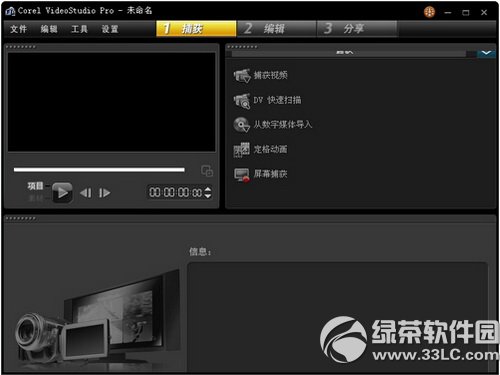Screen dimensions: 500x375
Task: Click the DV 快速扫描 text link
Action: tap(277, 100)
